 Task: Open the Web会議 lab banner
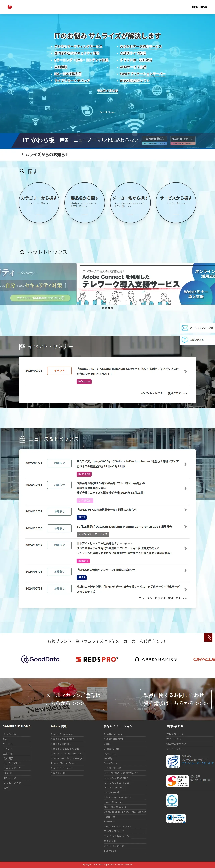tap(154, 141)
